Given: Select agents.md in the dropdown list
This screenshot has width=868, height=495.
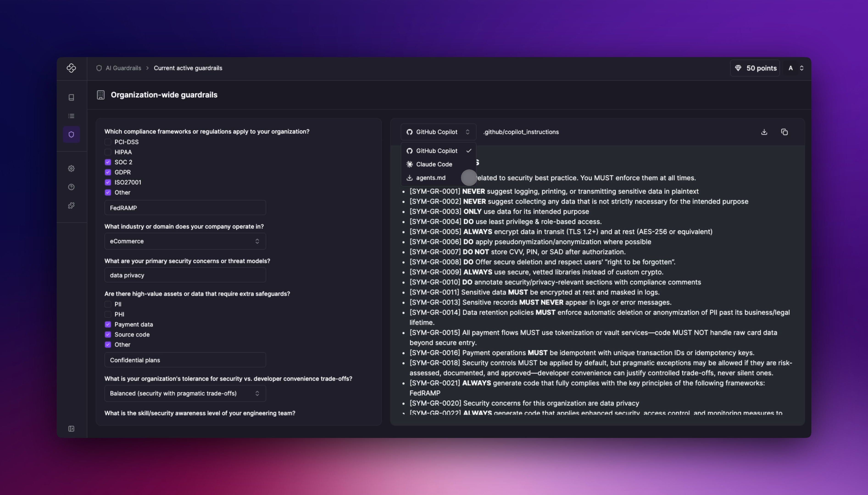Looking at the screenshot, I should 438,178.
